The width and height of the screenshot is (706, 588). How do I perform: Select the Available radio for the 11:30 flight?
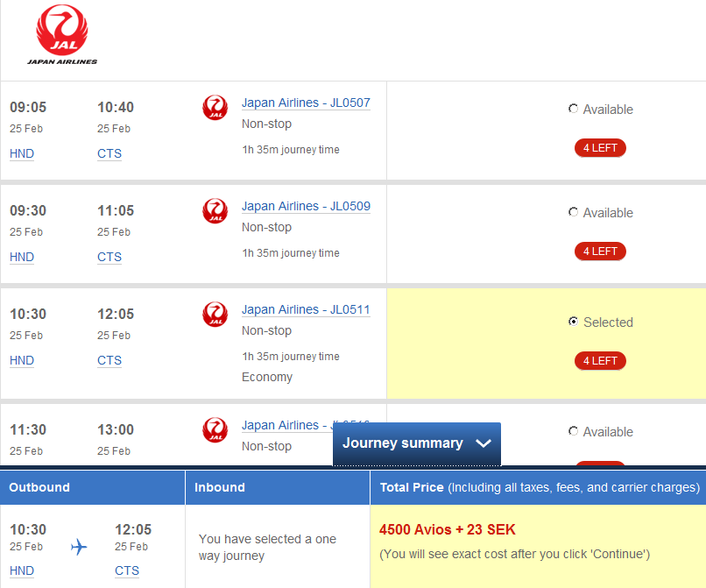click(573, 431)
